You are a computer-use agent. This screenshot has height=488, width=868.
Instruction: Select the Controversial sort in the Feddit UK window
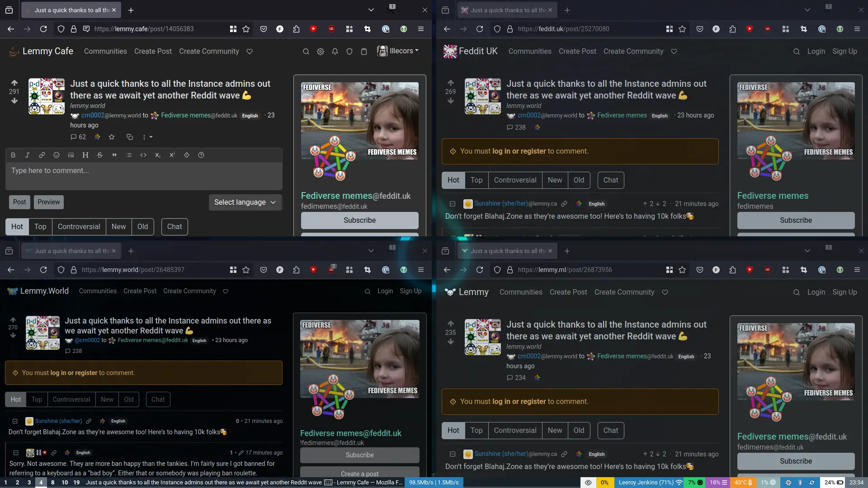[x=515, y=180]
